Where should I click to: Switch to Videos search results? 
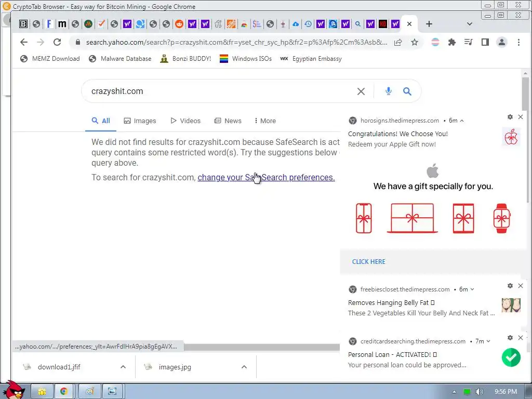(185, 121)
